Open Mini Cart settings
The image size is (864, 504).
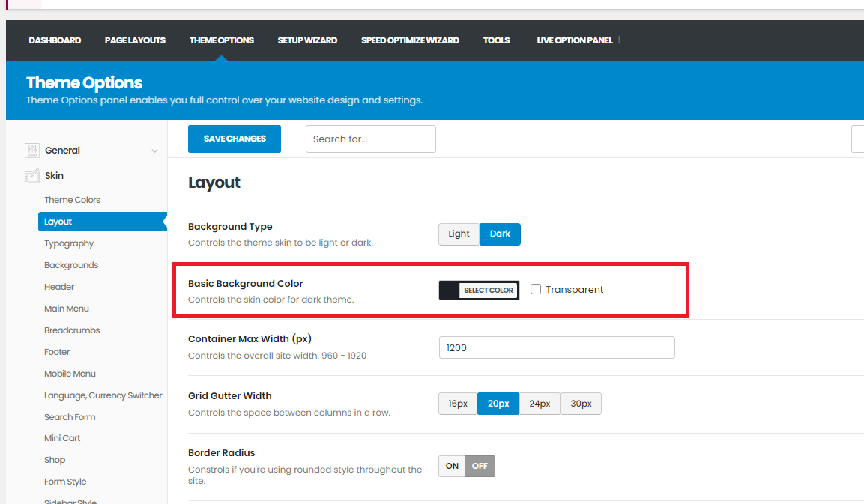[x=62, y=438]
